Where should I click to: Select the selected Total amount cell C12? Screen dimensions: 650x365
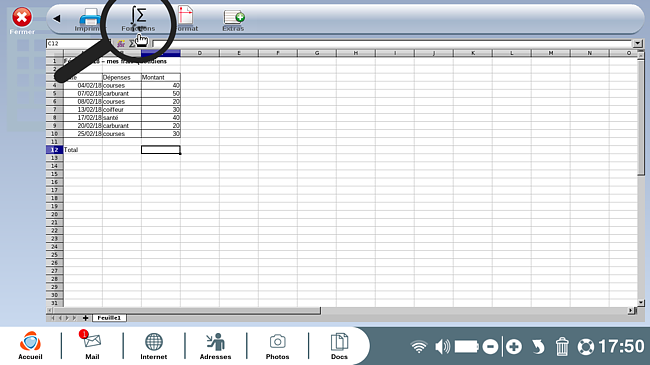click(x=161, y=150)
